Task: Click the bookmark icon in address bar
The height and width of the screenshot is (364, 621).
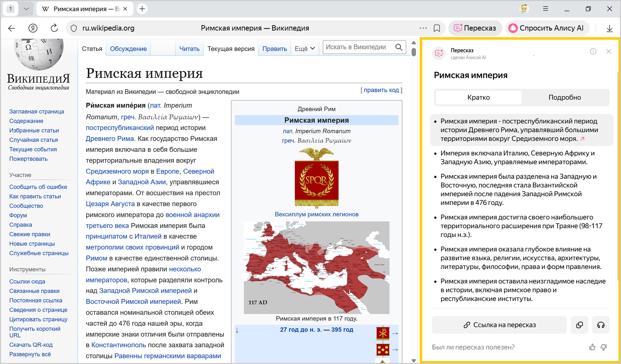Action: (x=437, y=28)
